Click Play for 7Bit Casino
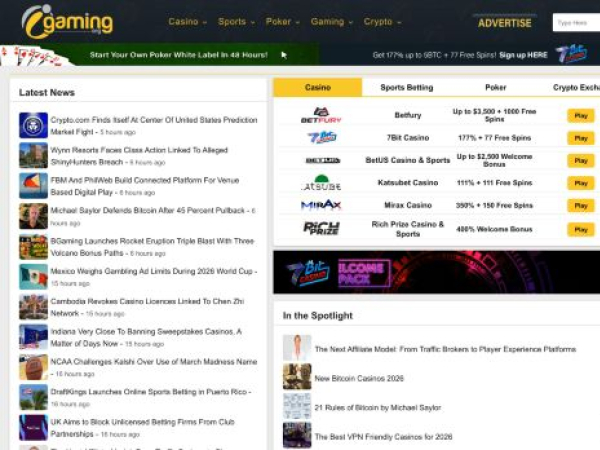The width and height of the screenshot is (600, 450). coord(580,138)
